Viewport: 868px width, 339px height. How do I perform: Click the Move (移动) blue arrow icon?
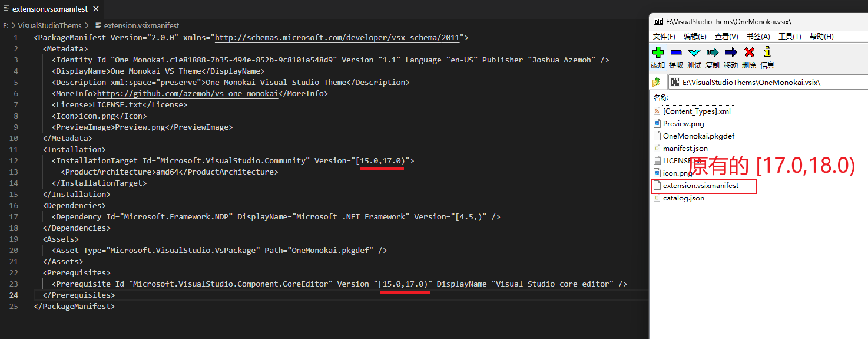(x=731, y=52)
